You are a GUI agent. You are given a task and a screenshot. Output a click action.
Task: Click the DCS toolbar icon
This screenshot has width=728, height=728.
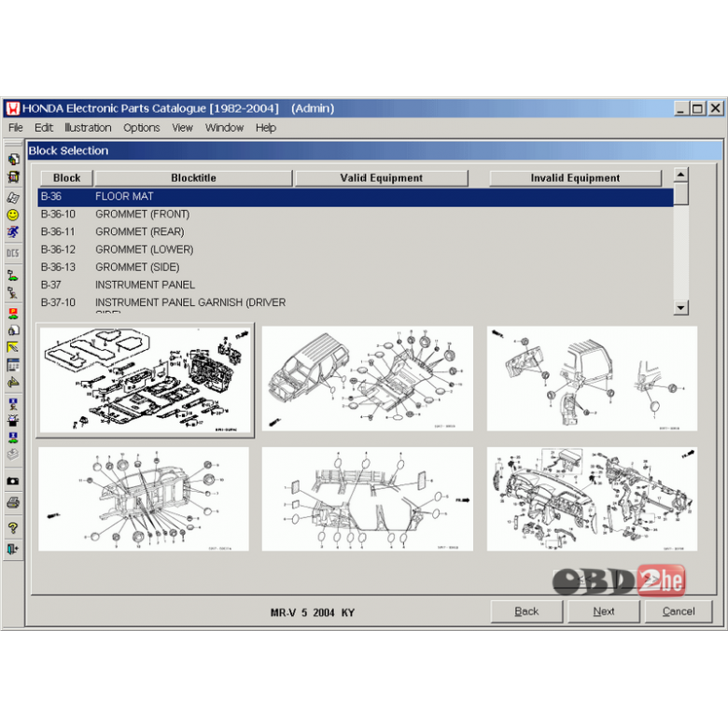pos(13,253)
